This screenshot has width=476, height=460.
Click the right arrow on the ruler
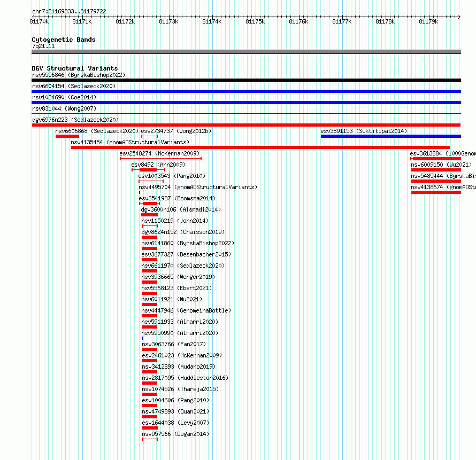click(x=459, y=17)
